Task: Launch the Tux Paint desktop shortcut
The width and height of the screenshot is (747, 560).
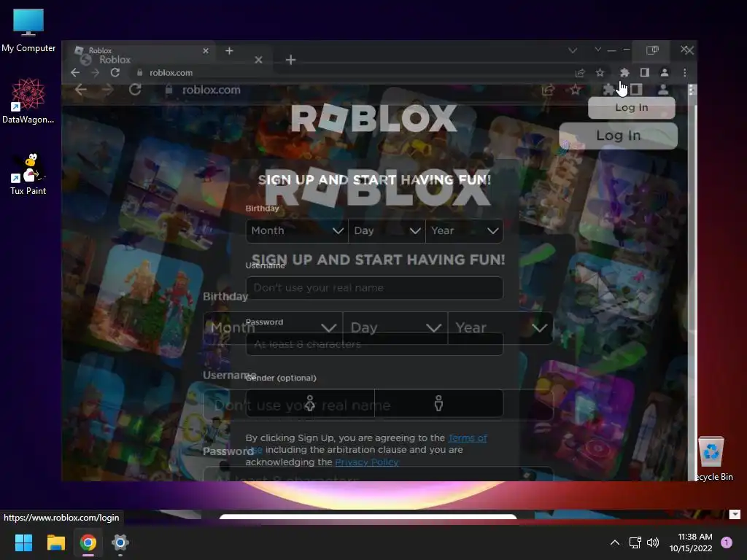Action: coord(28,174)
